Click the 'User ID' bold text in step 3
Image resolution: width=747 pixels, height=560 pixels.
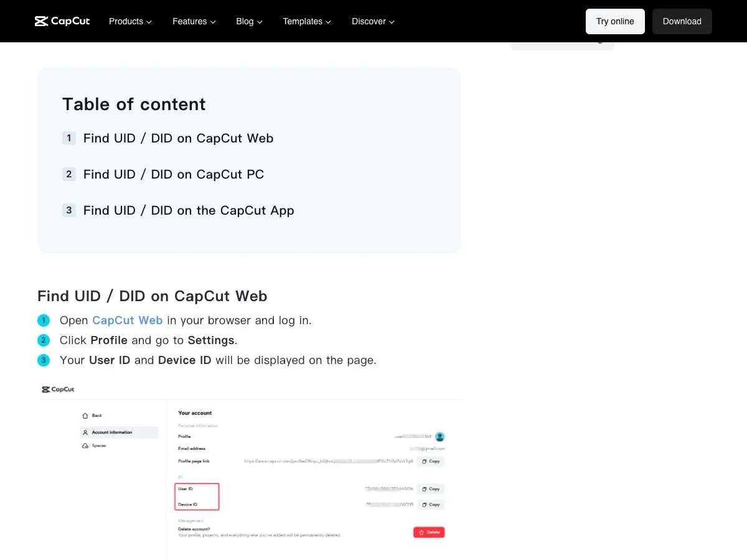click(x=110, y=360)
